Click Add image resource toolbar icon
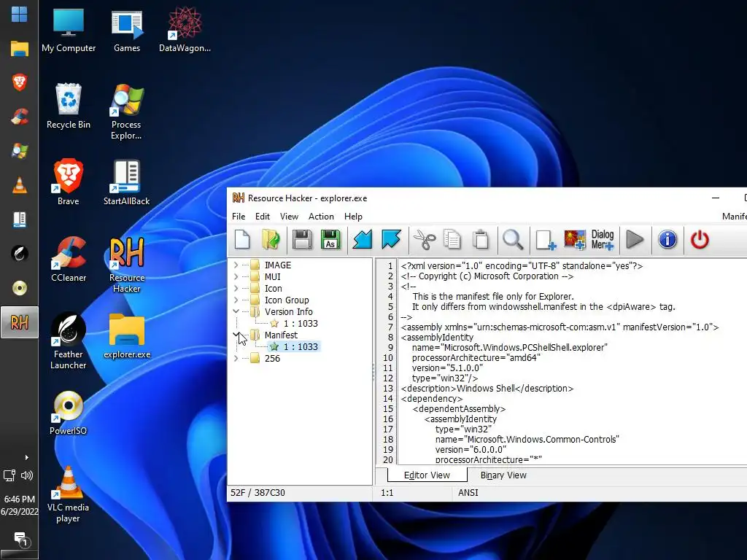Image resolution: width=747 pixels, height=560 pixels. click(575, 239)
